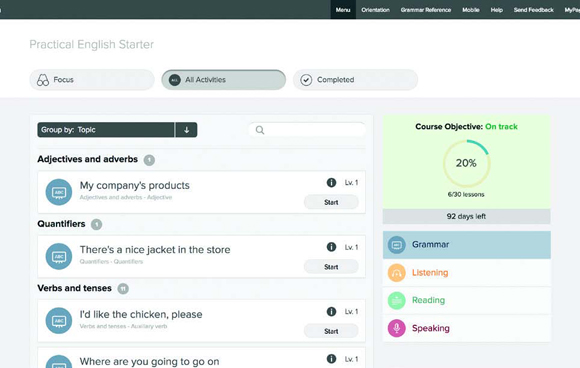Screen dimensions: 580x368
Task: Click lesson icon for I'd like the chicken
Action: (59, 321)
